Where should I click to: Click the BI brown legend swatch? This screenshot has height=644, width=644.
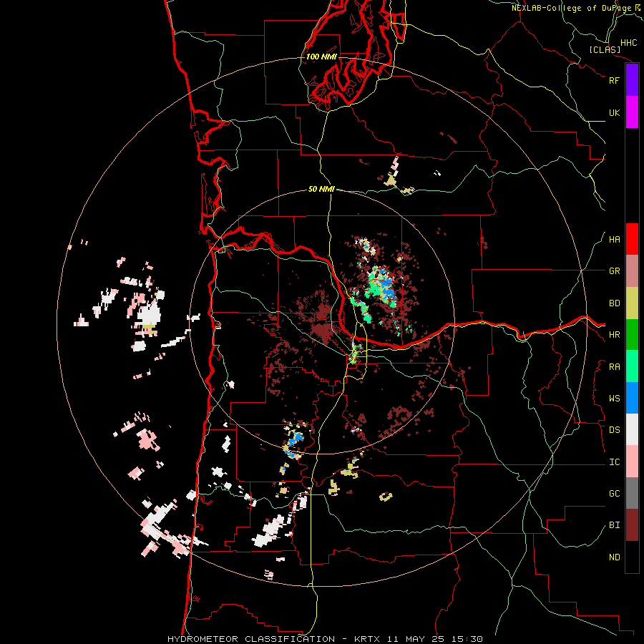(632, 525)
